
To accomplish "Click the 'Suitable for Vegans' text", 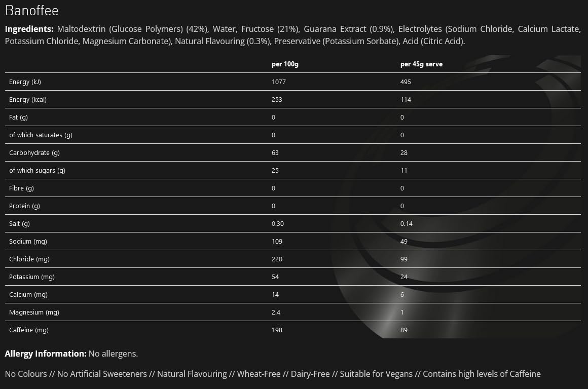I will [x=376, y=374].
